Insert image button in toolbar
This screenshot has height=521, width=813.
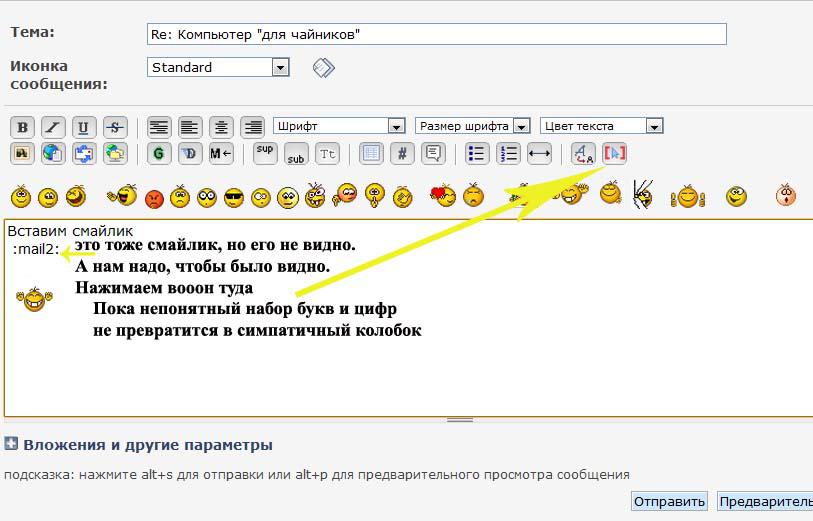[22, 154]
